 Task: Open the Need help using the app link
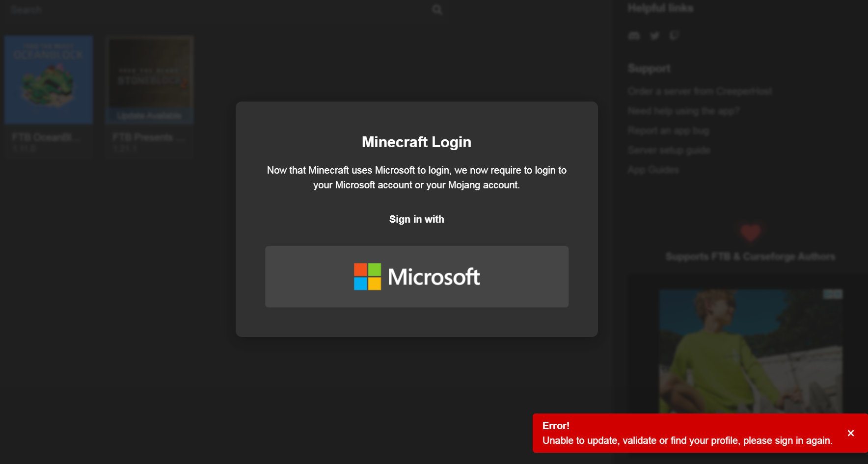click(683, 111)
